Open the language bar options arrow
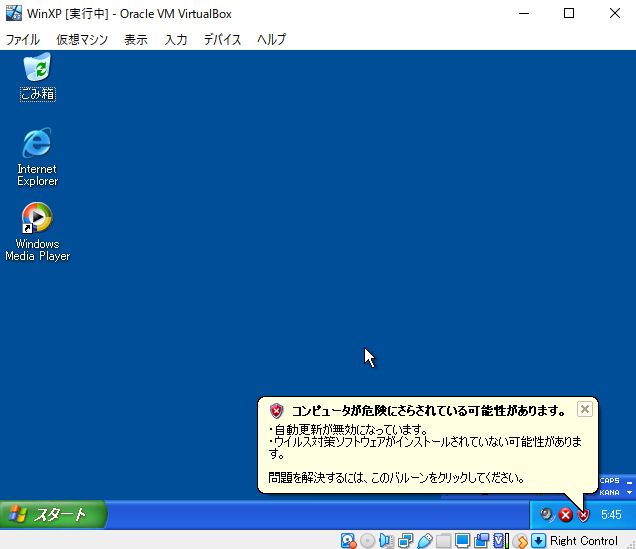The width and height of the screenshot is (636, 549). (629, 493)
